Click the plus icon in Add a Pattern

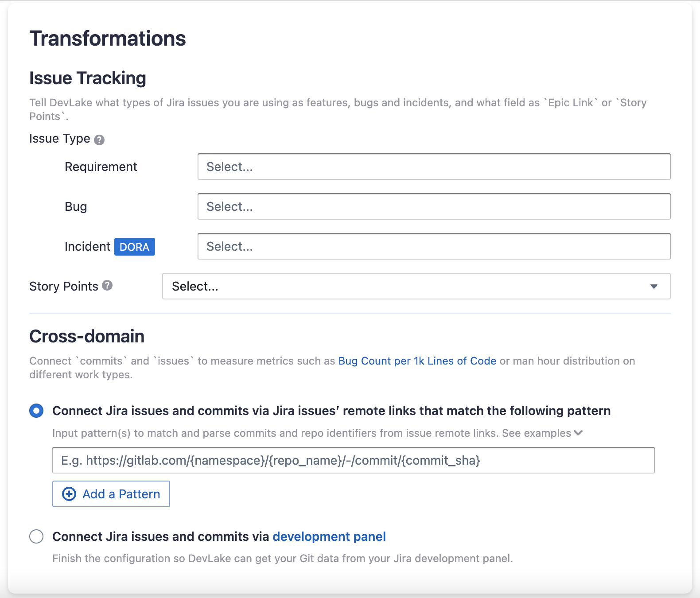69,494
